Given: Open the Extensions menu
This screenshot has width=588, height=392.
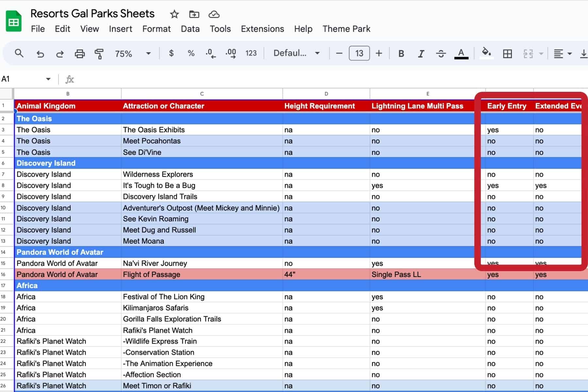Looking at the screenshot, I should tap(262, 29).
